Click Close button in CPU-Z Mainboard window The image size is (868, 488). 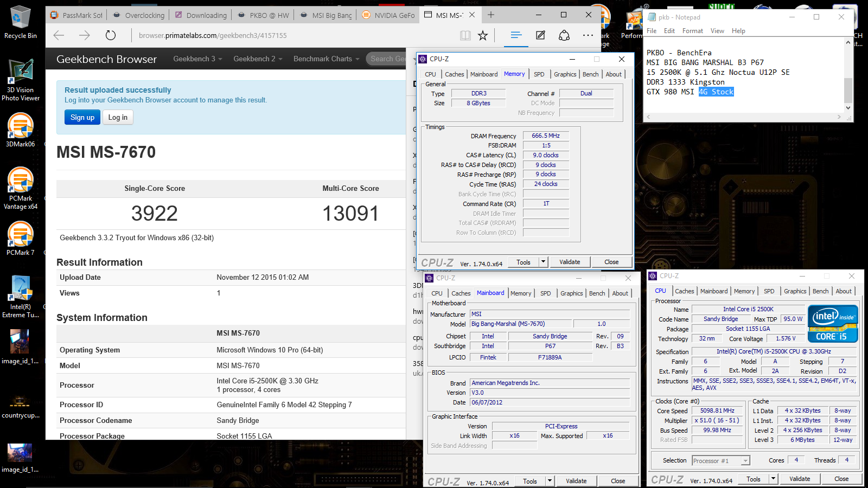pos(618,481)
